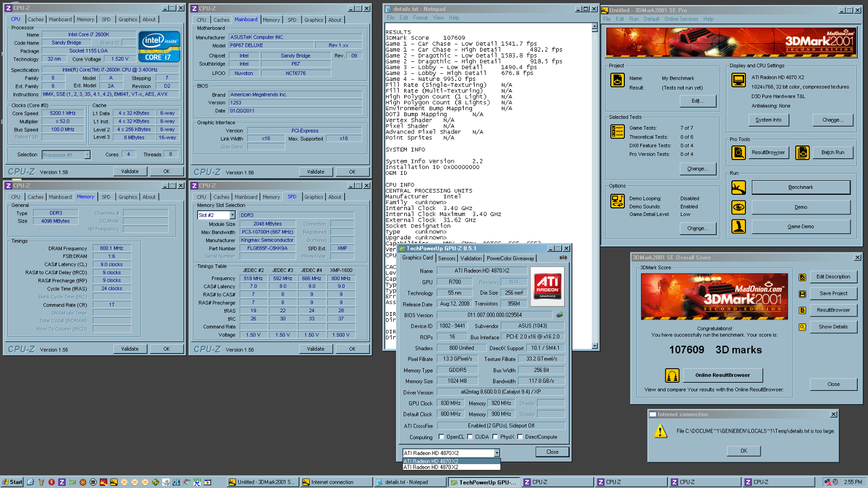The image size is (868, 488).
Task: Open the PowerColor Giveaway tab
Action: click(510, 258)
